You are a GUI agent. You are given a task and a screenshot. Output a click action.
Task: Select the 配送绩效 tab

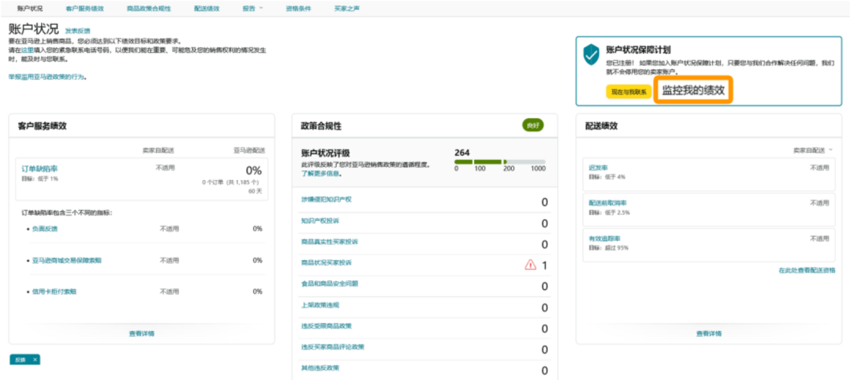tap(207, 9)
